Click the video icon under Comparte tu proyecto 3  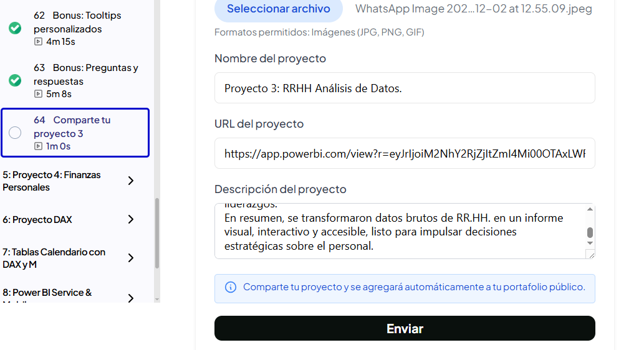click(x=39, y=146)
